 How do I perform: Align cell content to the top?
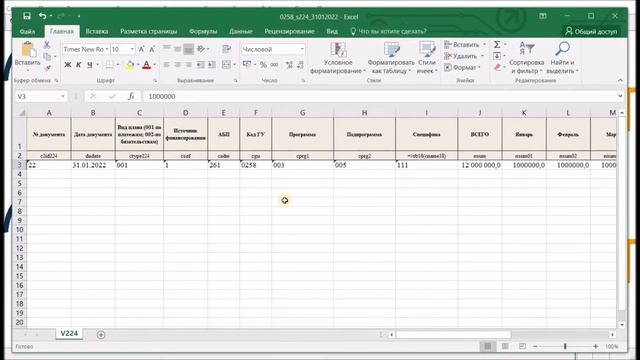point(167,49)
